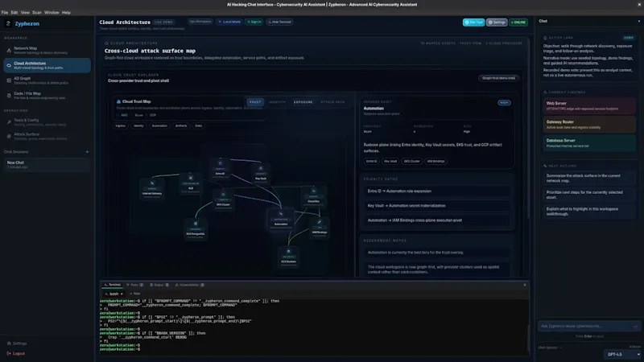Select the Output panel tab

pyautogui.click(x=159, y=285)
